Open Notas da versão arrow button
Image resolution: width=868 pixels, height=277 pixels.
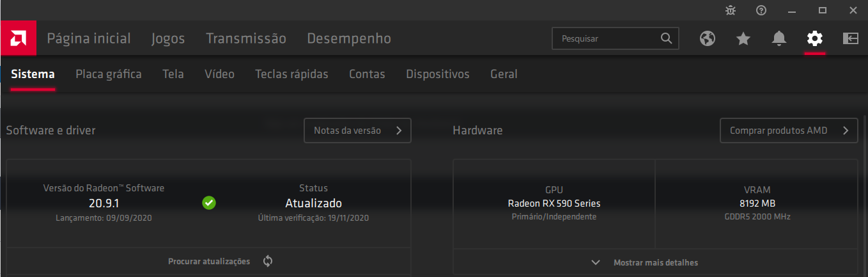[357, 131]
